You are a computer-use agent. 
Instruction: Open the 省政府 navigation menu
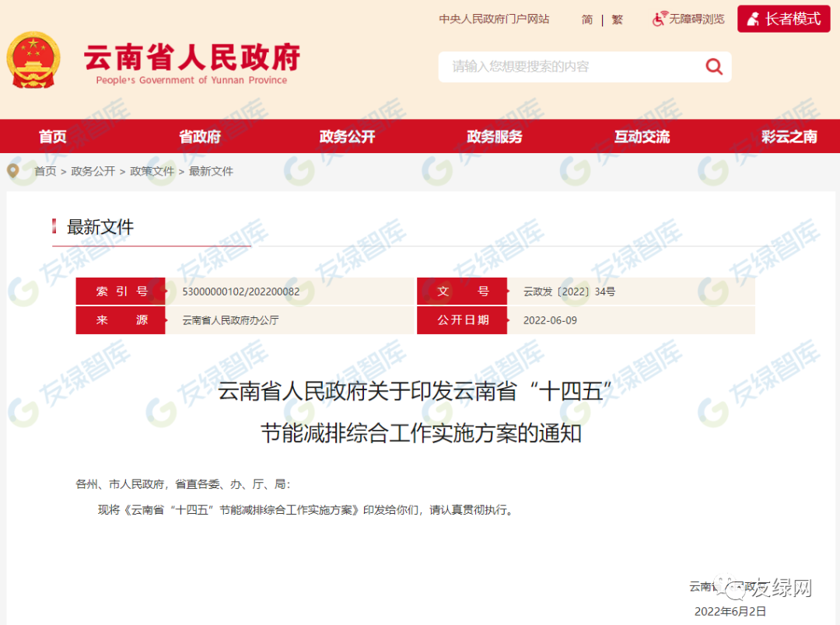coord(200,137)
